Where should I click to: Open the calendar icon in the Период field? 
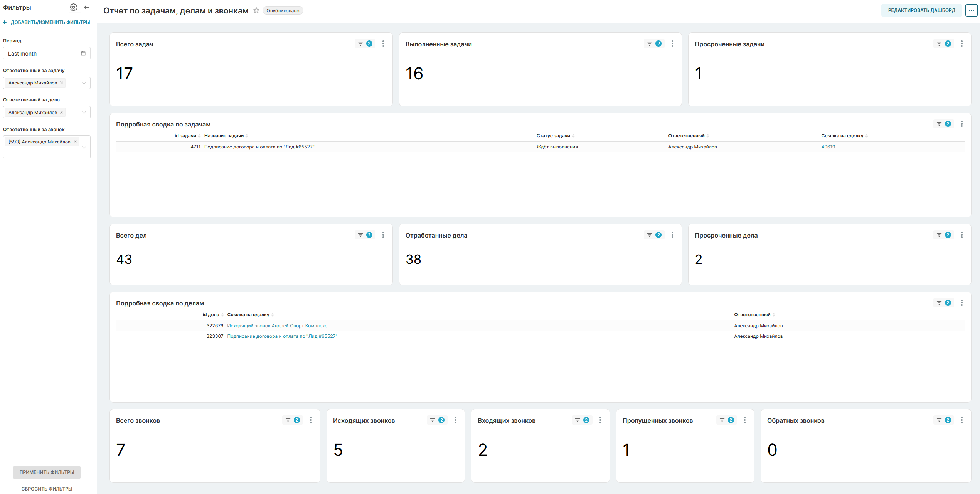pos(83,53)
